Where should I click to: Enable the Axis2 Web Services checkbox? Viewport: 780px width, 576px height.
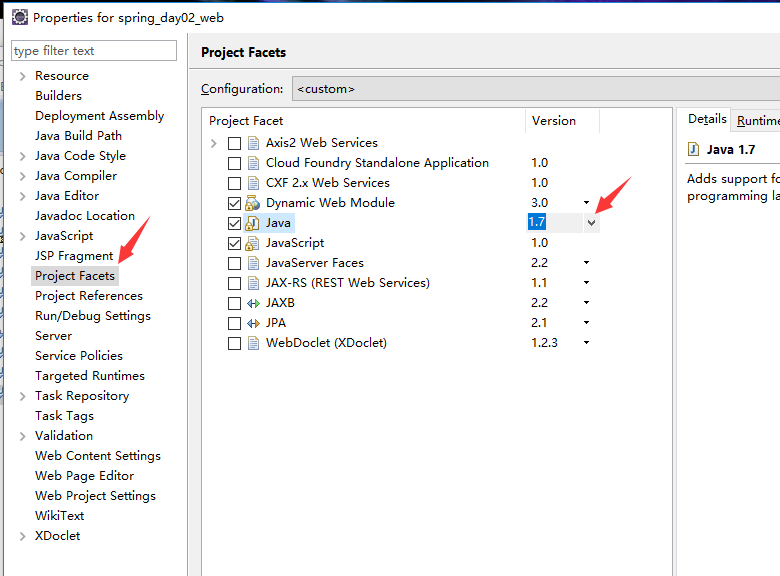234,143
